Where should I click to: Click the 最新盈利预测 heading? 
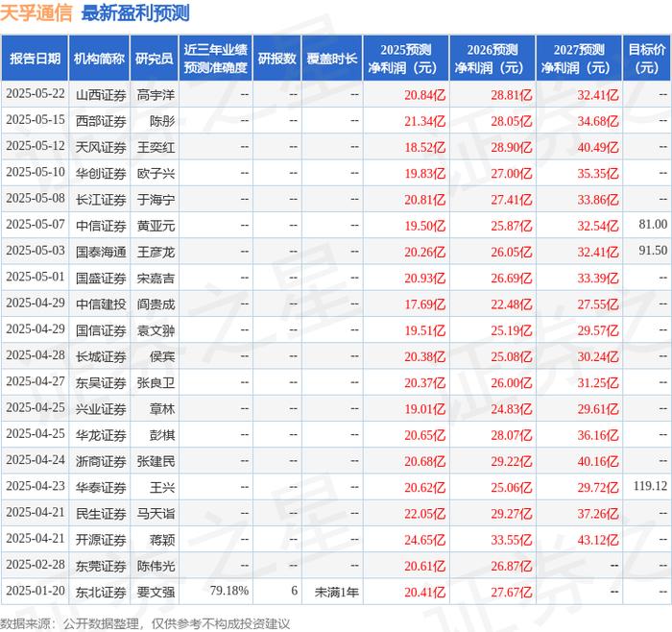pyautogui.click(x=135, y=13)
